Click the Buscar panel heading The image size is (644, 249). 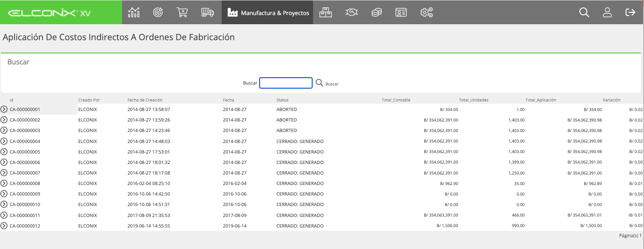[18, 62]
